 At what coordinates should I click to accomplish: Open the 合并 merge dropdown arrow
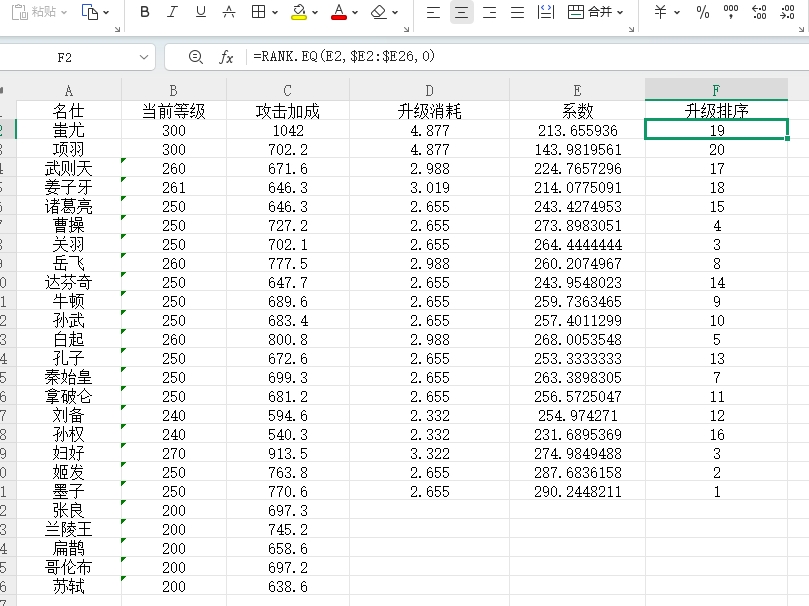point(620,12)
